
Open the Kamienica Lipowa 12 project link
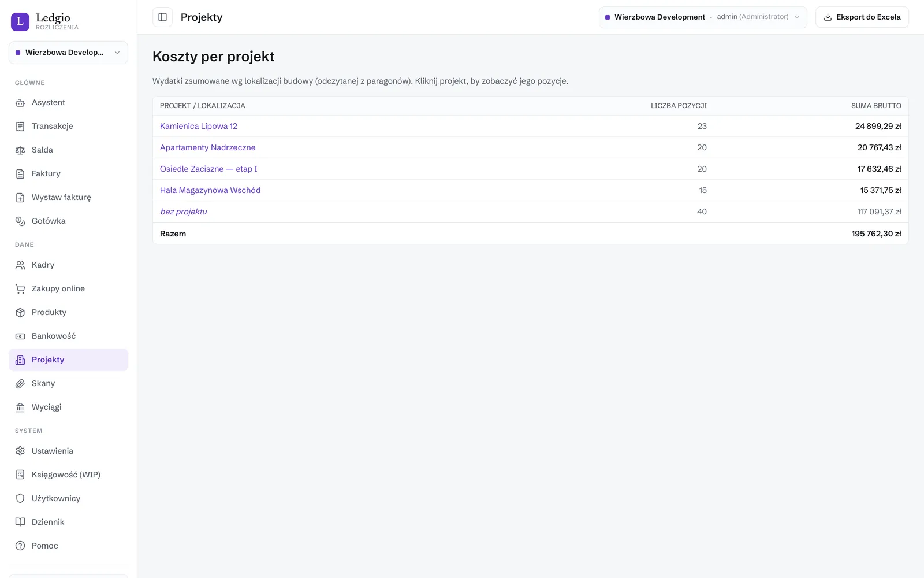click(199, 127)
